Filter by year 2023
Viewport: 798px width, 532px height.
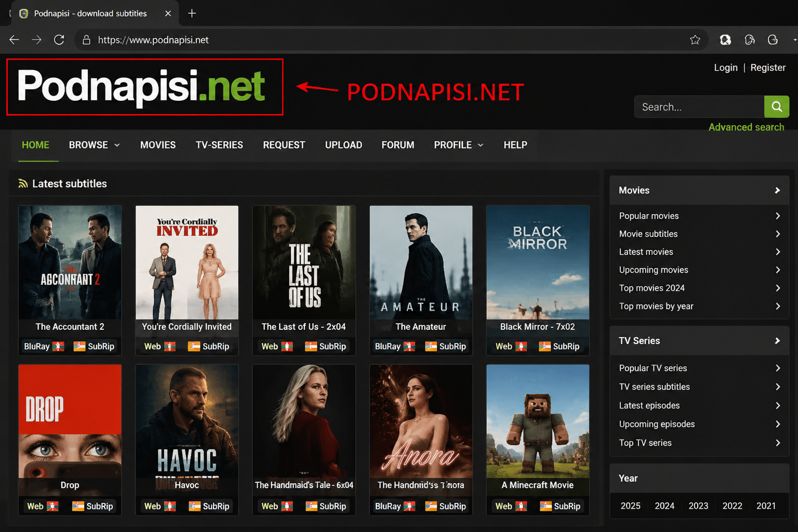[x=698, y=506]
